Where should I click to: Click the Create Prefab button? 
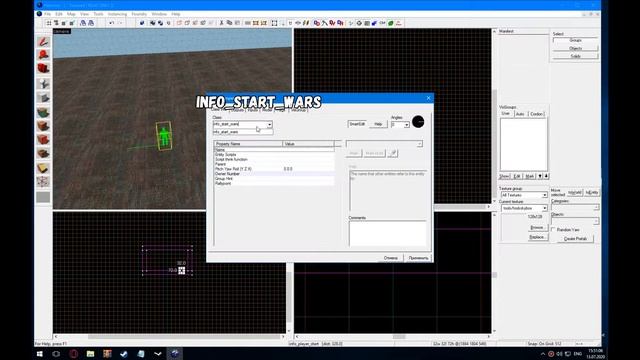click(575, 239)
